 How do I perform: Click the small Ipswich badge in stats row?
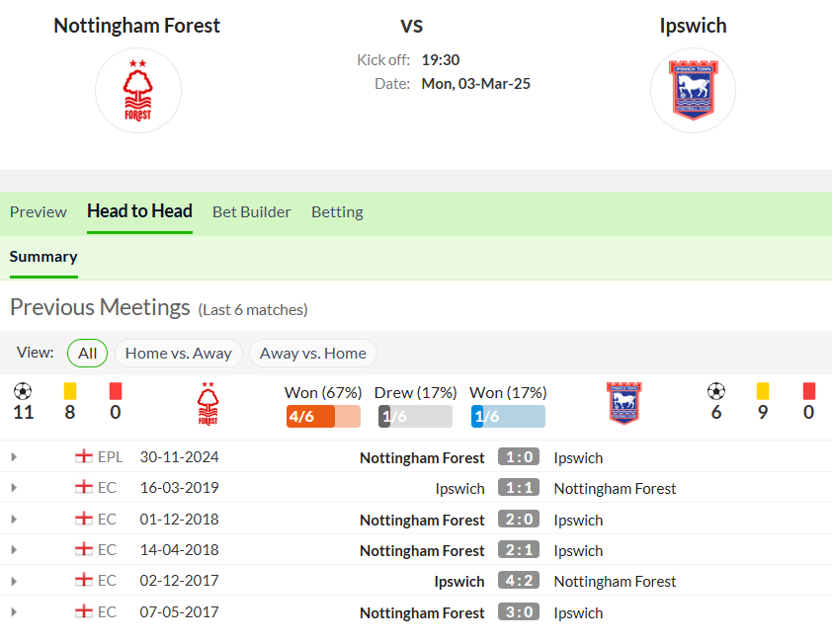(624, 403)
